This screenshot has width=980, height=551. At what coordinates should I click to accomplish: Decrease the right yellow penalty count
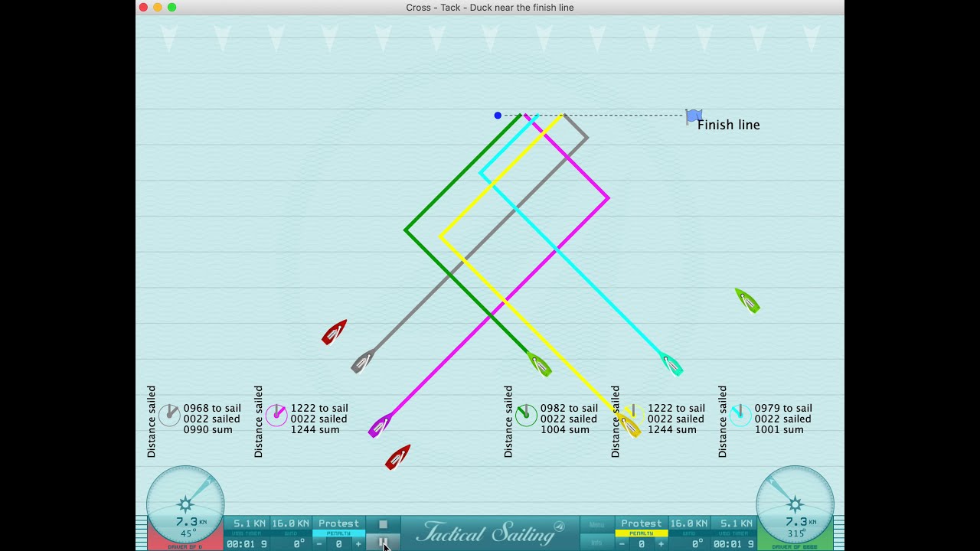point(622,544)
